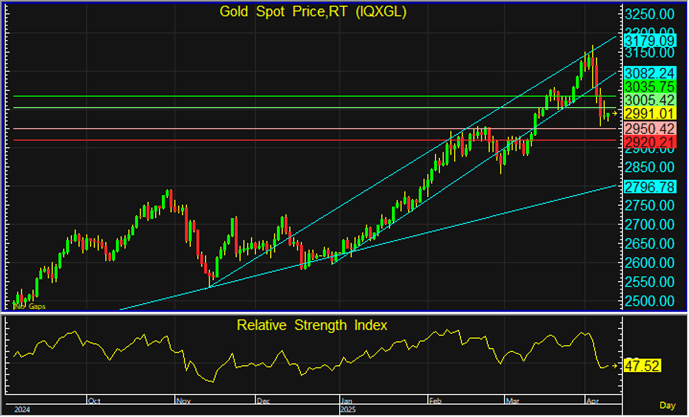
Task: Click the Feb label on time axis
Action: (x=435, y=399)
